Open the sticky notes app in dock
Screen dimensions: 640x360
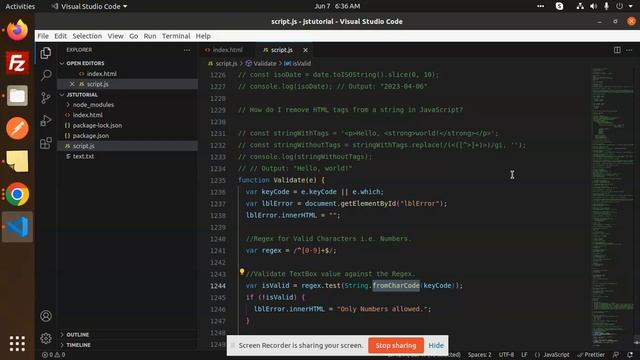(x=17, y=161)
